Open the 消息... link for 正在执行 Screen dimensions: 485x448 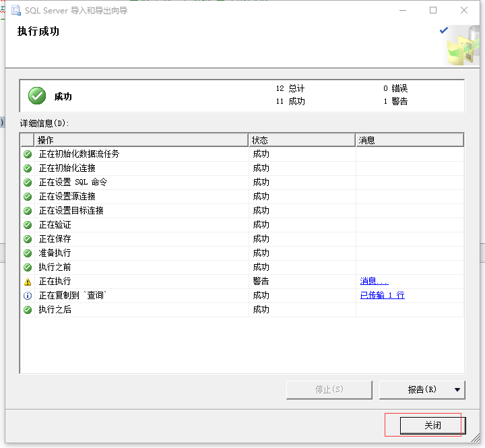[x=374, y=281]
